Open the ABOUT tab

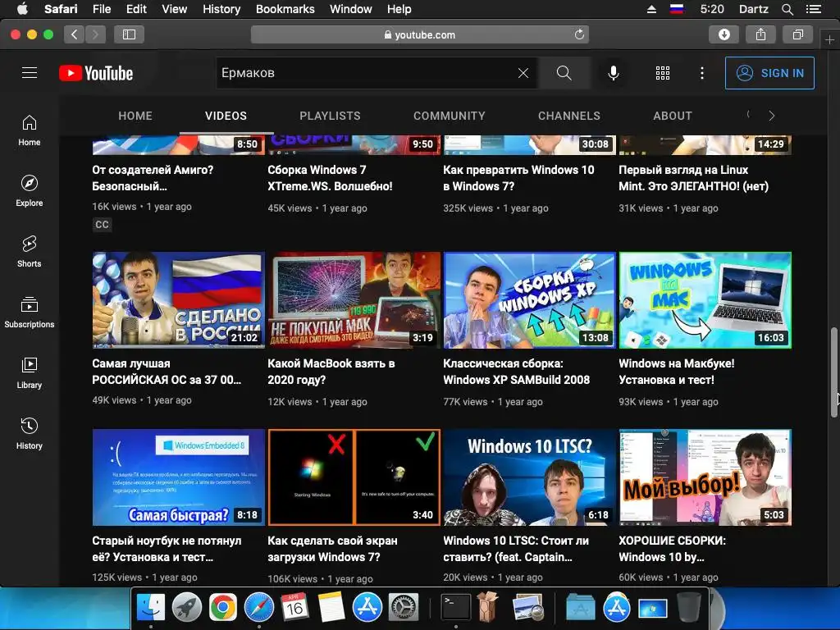[x=673, y=116]
